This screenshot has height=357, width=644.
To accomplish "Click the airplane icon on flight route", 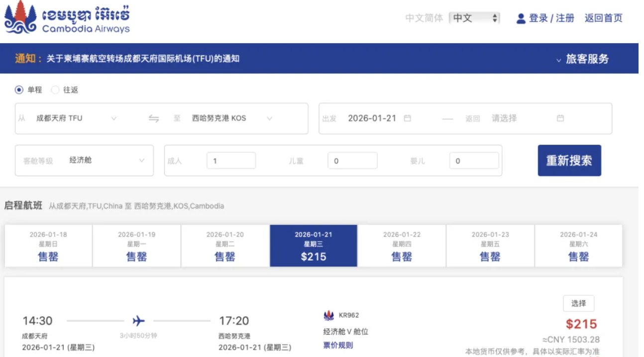I will (139, 321).
